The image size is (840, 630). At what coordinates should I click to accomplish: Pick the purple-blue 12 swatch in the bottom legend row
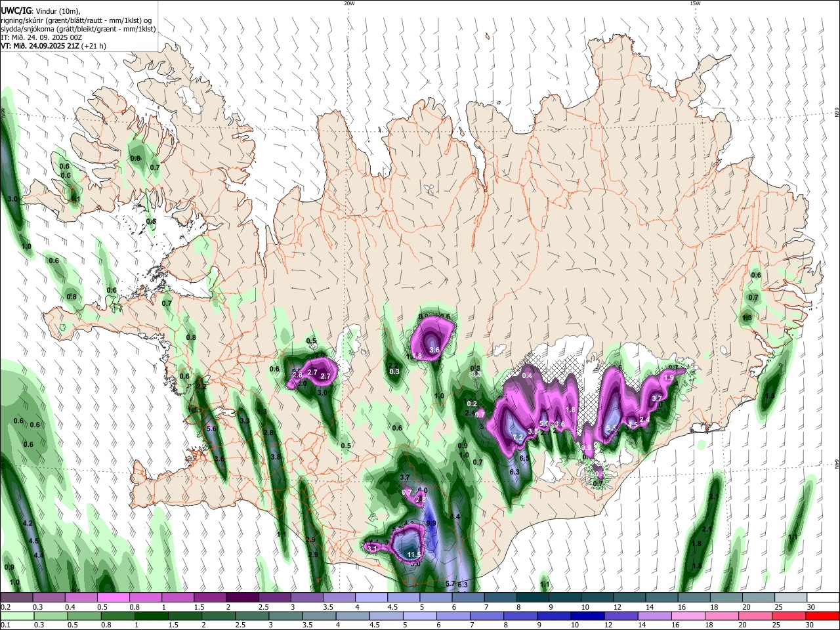click(621, 616)
